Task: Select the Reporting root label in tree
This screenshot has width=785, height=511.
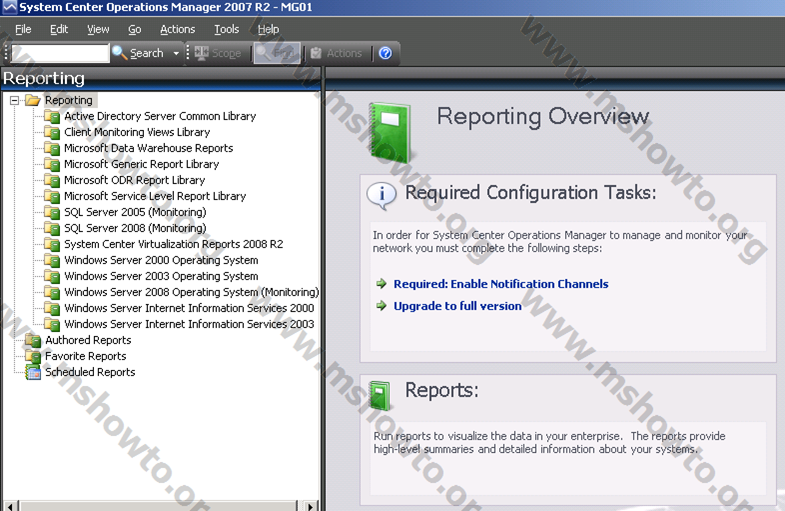Action: coord(69,100)
